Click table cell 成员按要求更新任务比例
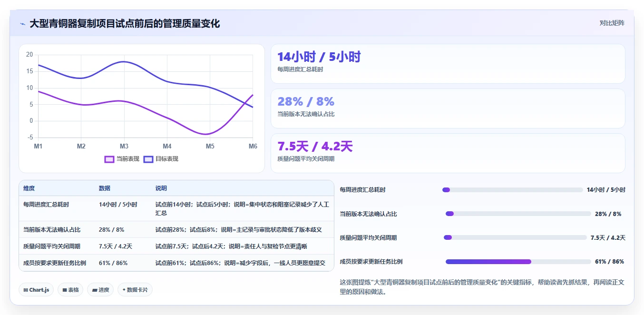Screen dimensions: 644x315 pos(55,263)
